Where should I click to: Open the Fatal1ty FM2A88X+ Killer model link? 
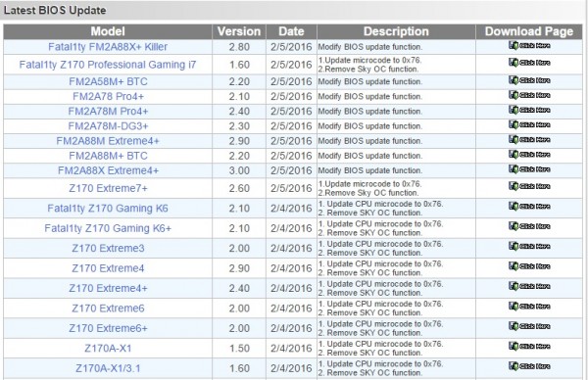point(108,47)
